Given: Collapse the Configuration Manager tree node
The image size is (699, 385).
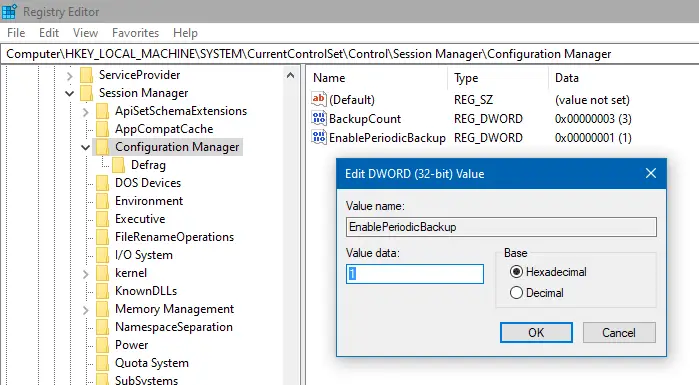Looking at the screenshot, I should click(86, 147).
